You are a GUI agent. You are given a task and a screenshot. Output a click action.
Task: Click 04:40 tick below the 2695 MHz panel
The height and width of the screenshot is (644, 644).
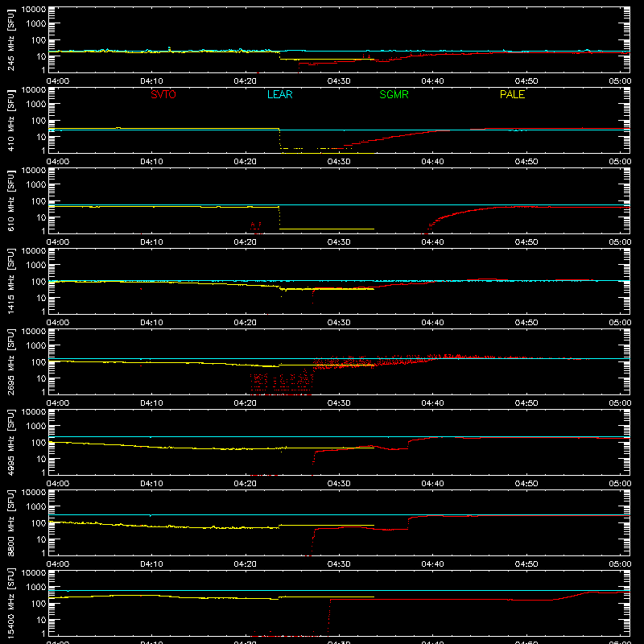click(432, 403)
